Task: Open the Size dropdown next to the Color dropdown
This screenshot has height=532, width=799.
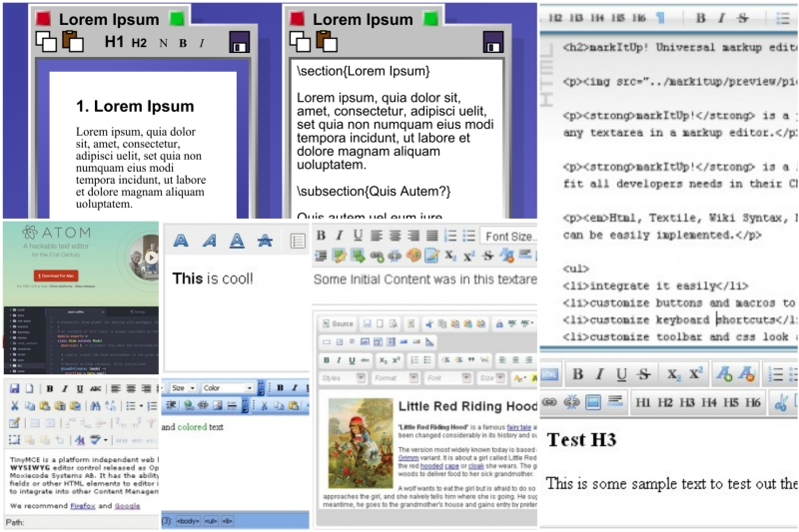Action: point(184,388)
